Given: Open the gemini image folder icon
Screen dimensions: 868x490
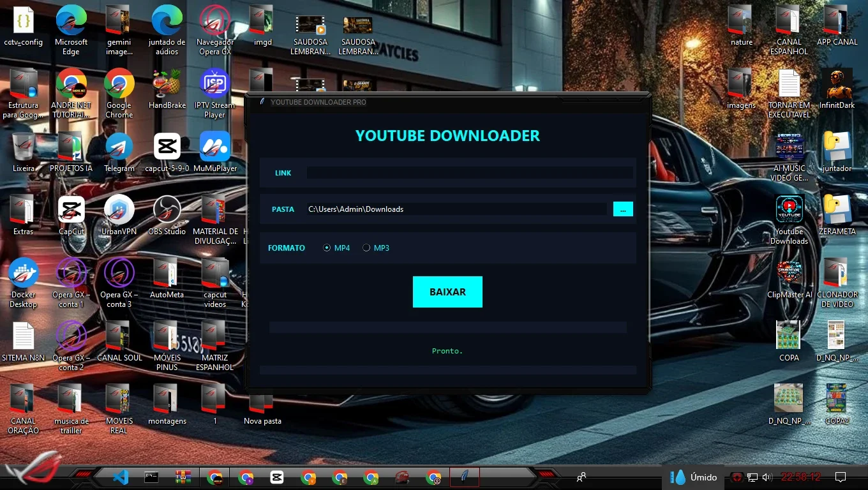Looking at the screenshot, I should click(119, 30).
